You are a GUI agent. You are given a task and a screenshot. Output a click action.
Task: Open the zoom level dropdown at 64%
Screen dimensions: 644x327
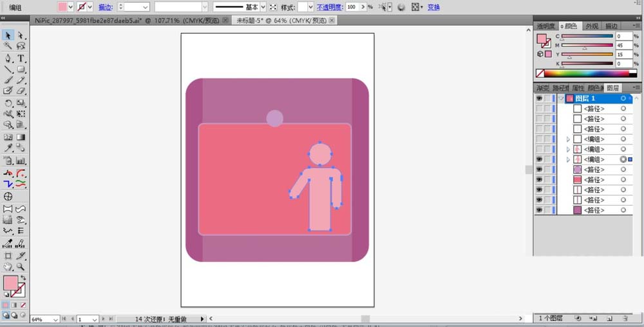(55, 319)
